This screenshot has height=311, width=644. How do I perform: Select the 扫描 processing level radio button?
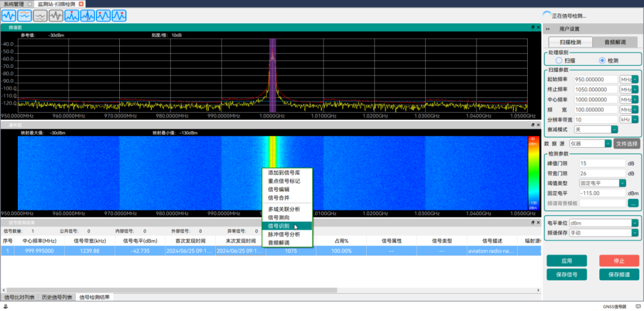point(559,60)
